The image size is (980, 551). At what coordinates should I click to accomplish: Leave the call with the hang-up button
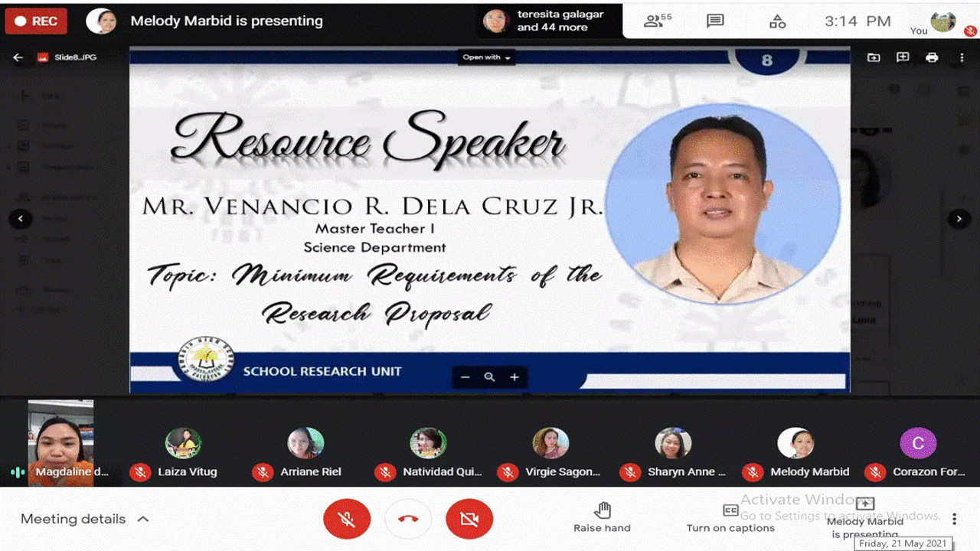pyautogui.click(x=408, y=520)
